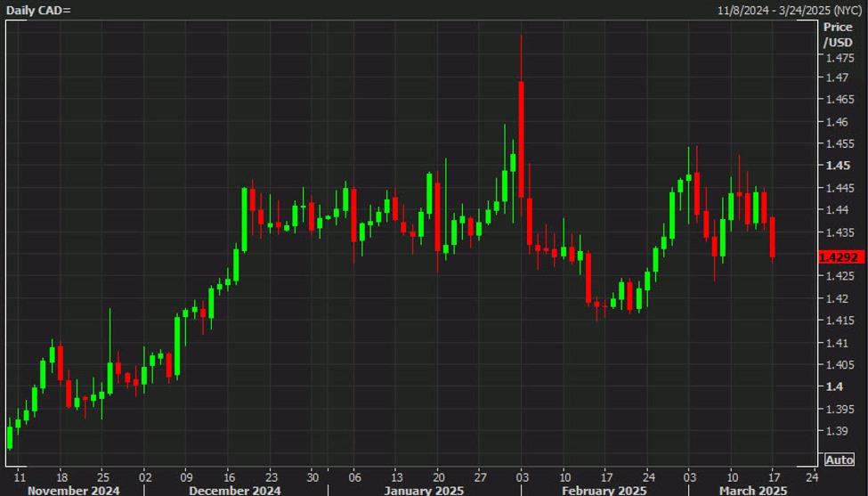
Task: Click the 27 date tick in January
Action: click(480, 476)
